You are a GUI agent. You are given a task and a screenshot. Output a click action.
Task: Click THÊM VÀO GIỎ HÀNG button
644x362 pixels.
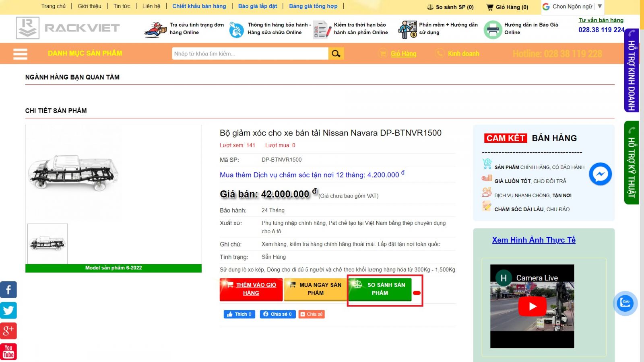pos(251,289)
